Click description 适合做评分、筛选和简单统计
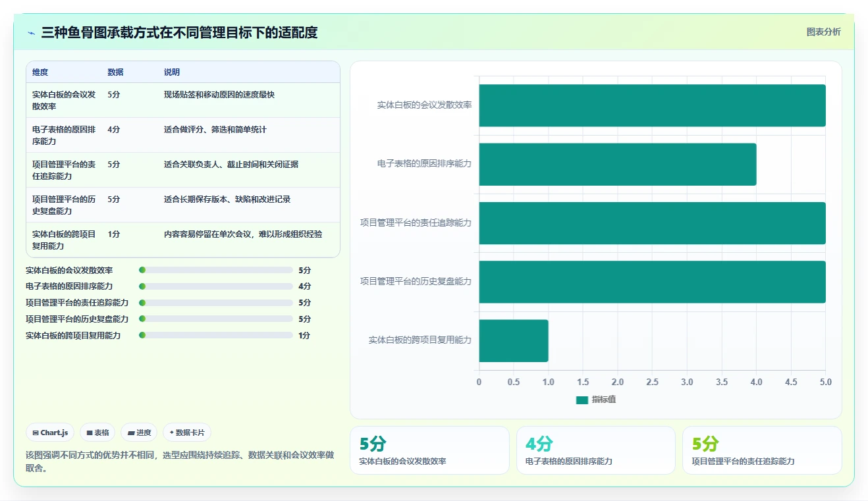The height and width of the screenshot is (501, 868). 215,130
